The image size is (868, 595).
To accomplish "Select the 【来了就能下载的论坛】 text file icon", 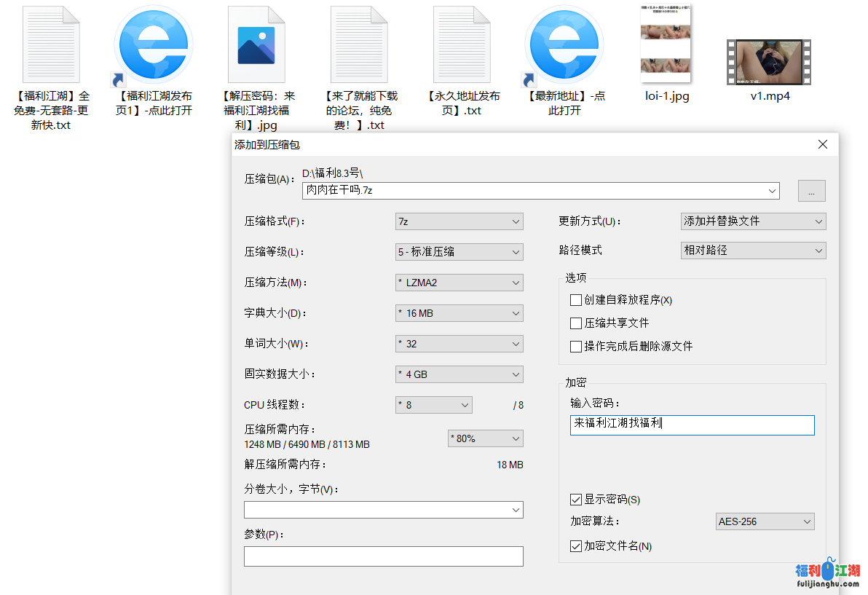I will coord(359,45).
